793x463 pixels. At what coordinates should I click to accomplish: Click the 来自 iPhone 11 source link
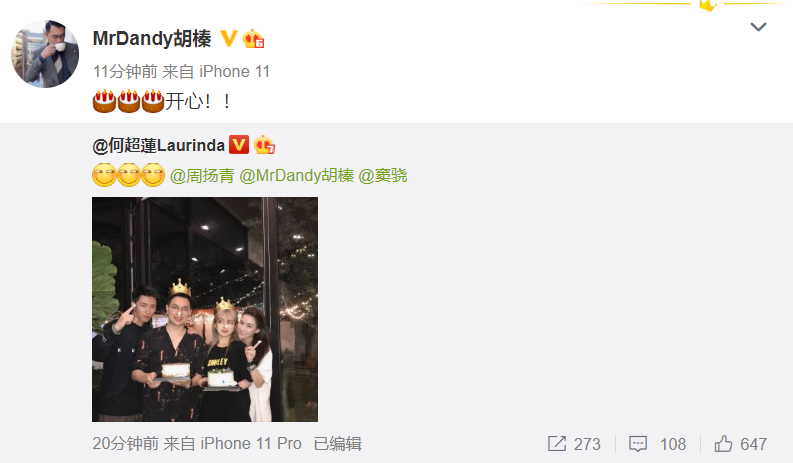coord(216,72)
